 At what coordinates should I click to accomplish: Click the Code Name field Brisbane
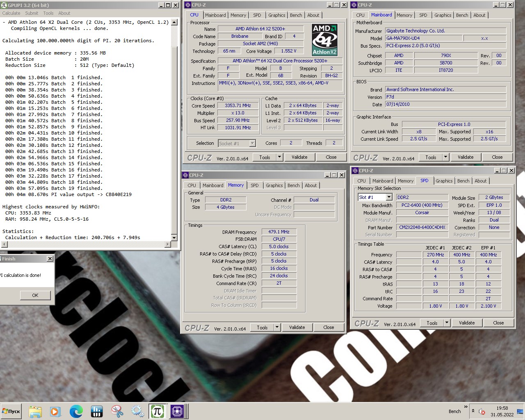pos(240,36)
